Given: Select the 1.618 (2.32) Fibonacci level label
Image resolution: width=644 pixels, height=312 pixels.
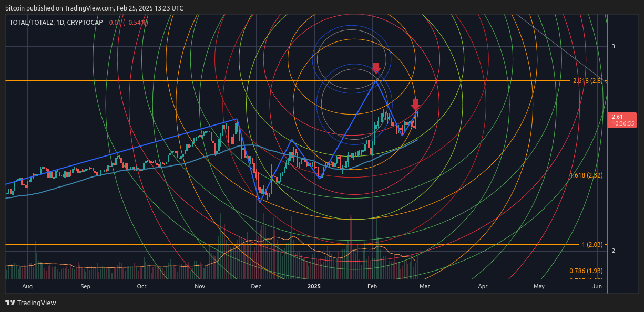Looking at the screenshot, I should click(x=586, y=175).
